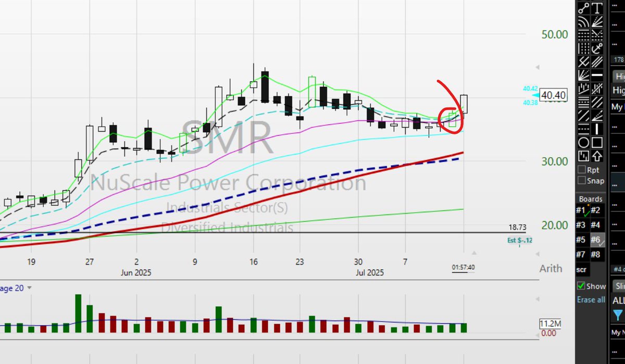Screen dimensions: 625x364
Task: Select the bar profile box tool
Action: point(584,156)
